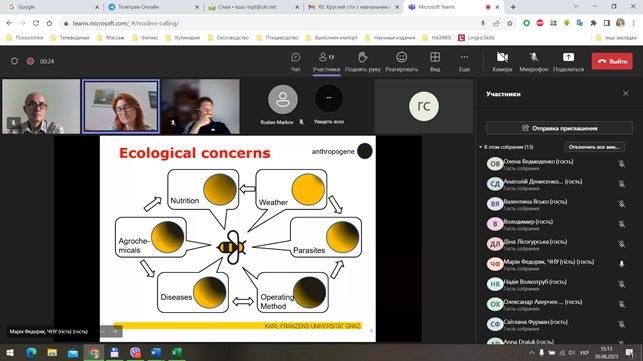This screenshot has height=361, width=643.
Task: Open the Реагировать emoji reactions
Action: pos(401,62)
